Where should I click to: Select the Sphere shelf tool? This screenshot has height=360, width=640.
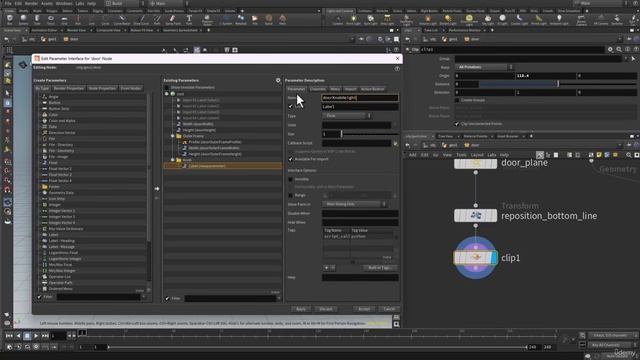point(23,19)
